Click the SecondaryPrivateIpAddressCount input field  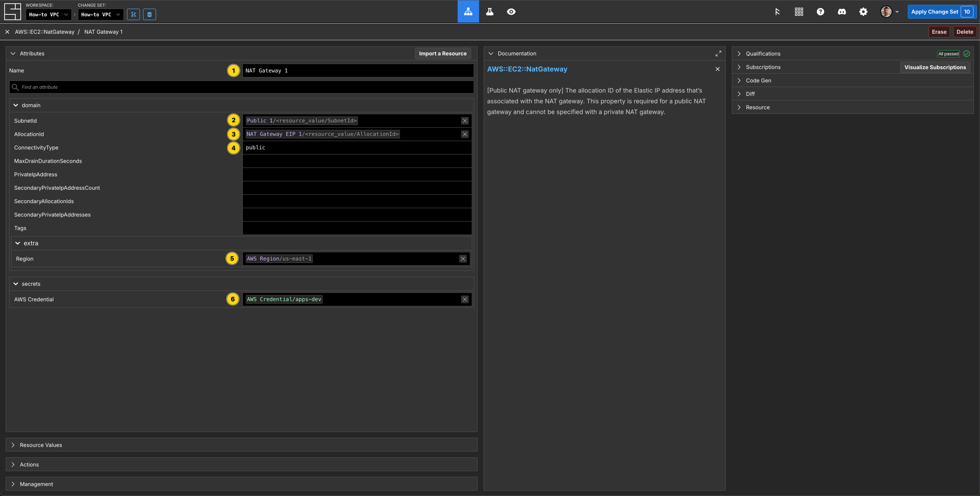click(x=357, y=188)
